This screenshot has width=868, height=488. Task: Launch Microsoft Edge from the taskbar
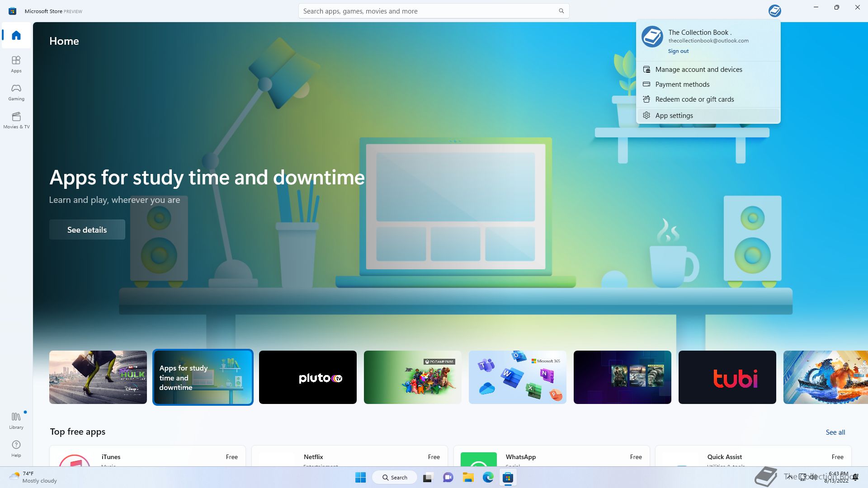point(488,477)
